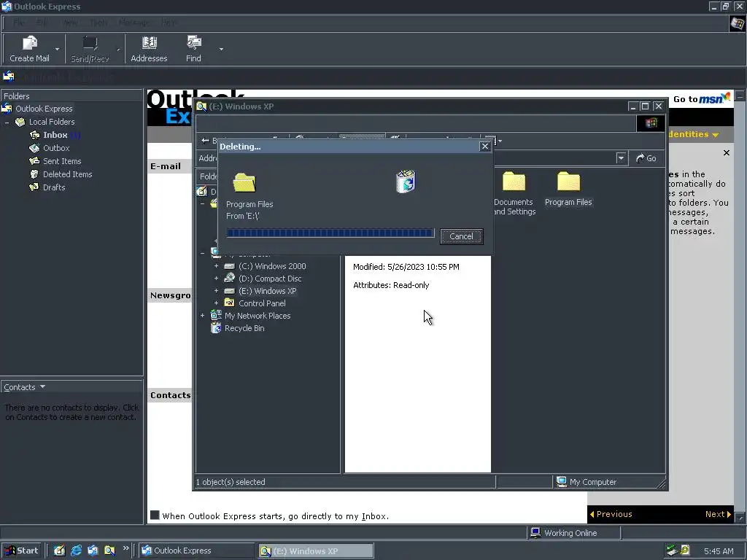Switch to (E:) Windows XP taskbar button
This screenshot has height=560, width=747.
[316, 551]
